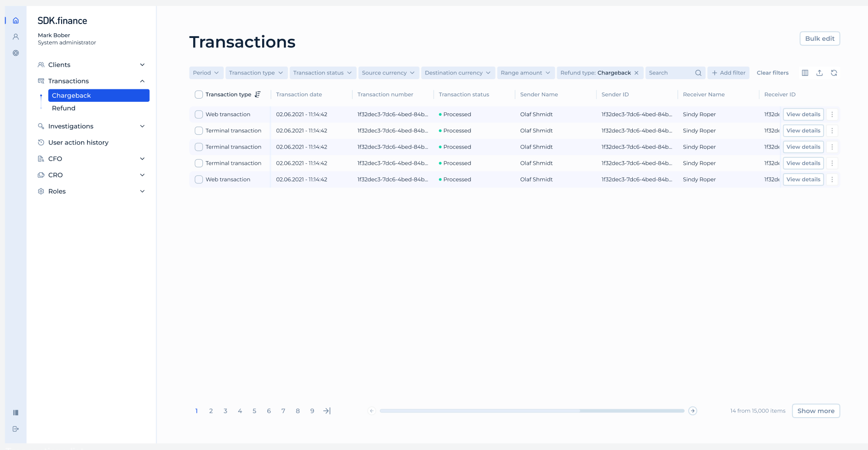Open the kebab menu on the first transaction row

point(832,114)
